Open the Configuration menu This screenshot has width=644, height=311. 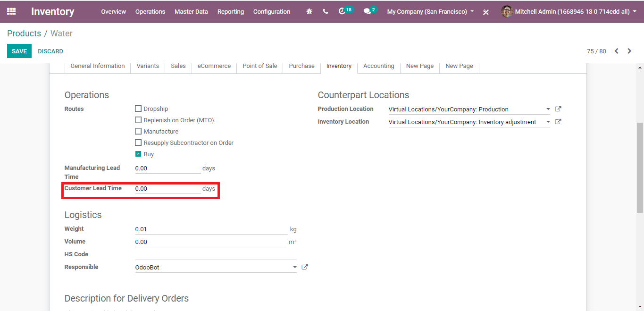coord(272,11)
